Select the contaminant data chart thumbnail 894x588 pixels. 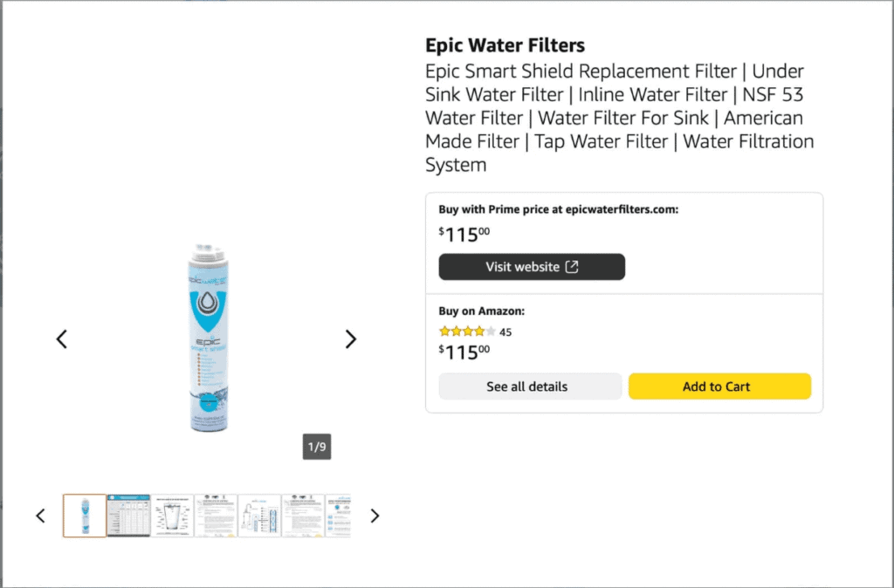click(x=128, y=515)
